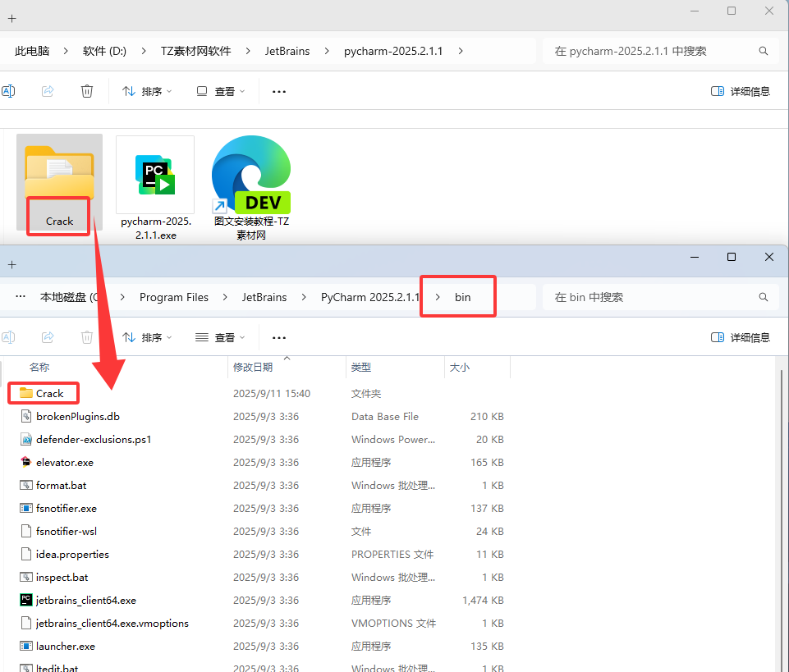This screenshot has height=672, width=789.
Task: Toggle 详细信息 pane in bin window
Action: [x=741, y=337]
